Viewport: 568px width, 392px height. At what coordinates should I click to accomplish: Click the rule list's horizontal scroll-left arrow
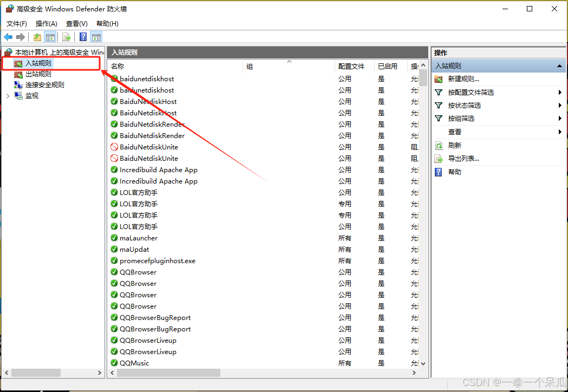112,373
